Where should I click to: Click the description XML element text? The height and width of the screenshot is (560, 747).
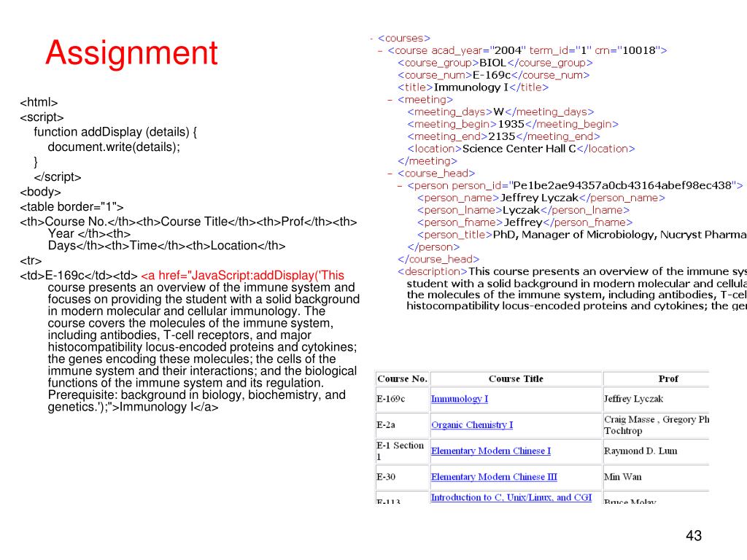pos(572,289)
